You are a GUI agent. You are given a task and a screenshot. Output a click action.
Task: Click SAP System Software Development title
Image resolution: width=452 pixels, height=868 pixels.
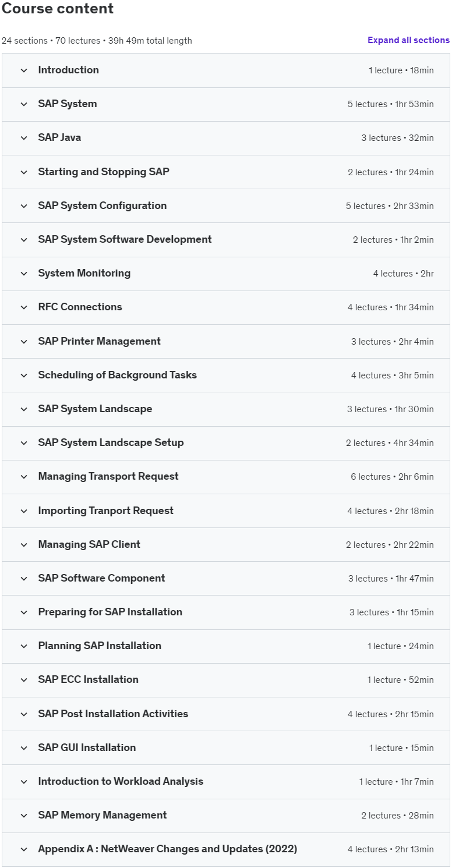click(125, 239)
